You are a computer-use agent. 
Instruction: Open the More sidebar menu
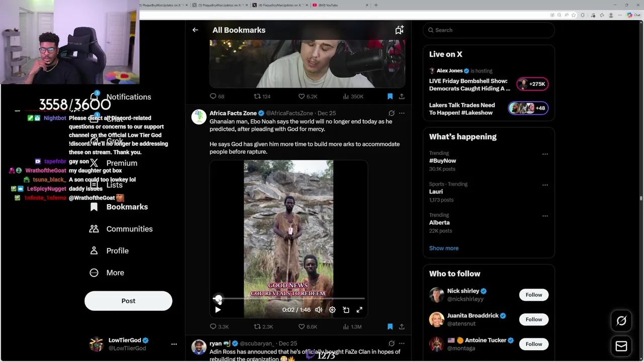coord(107,273)
